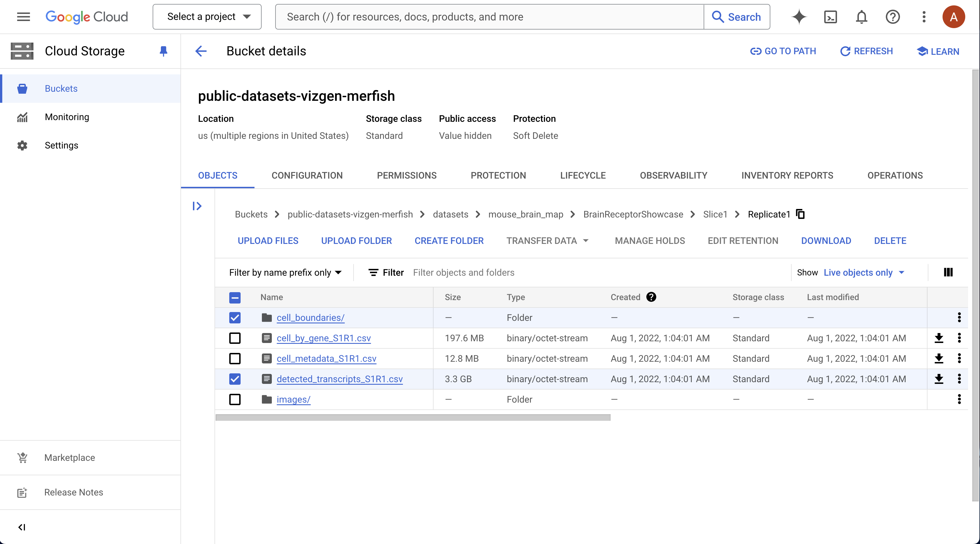Image resolution: width=980 pixels, height=544 pixels.
Task: Uncheck the cell_boundaries folder checkbox
Action: 235,317
